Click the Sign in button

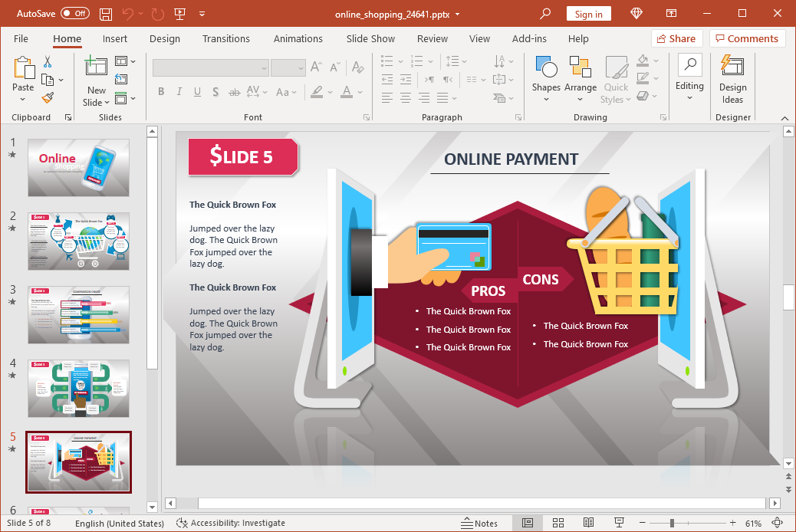click(x=588, y=14)
